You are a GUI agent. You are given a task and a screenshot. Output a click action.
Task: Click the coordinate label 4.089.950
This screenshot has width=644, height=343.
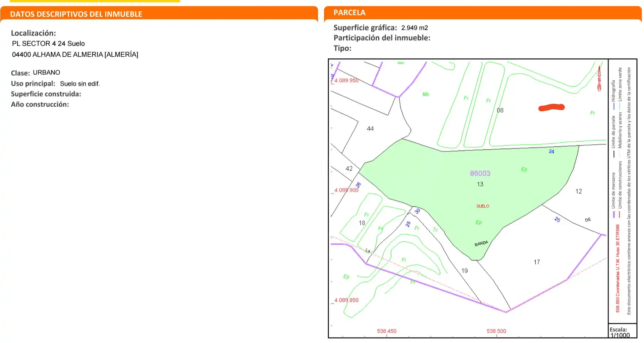point(346,80)
